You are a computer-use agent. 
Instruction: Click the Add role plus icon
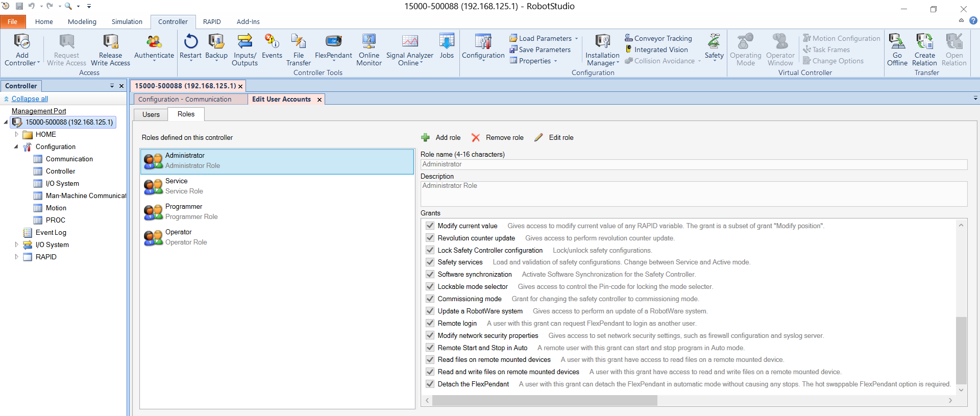pyautogui.click(x=425, y=137)
